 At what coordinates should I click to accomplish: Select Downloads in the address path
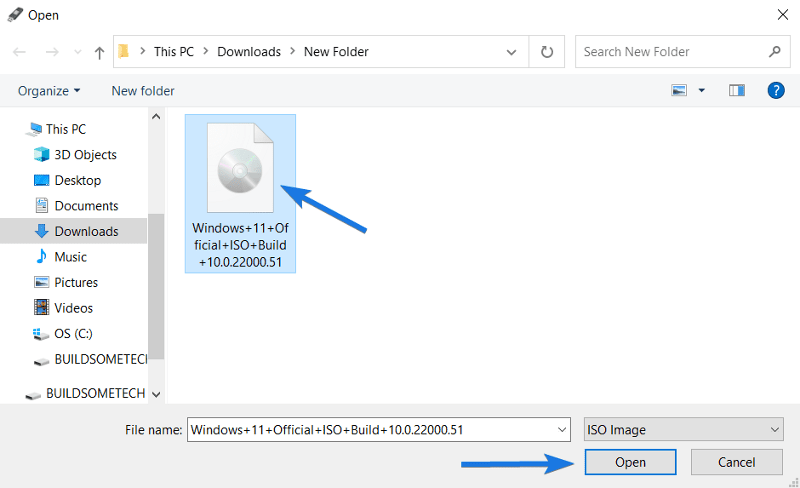pos(249,52)
